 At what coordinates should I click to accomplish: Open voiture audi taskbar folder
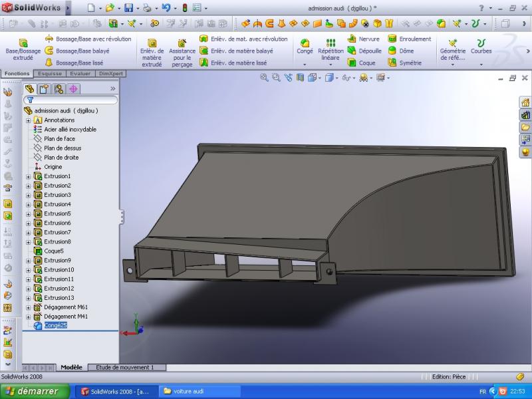tap(200, 392)
